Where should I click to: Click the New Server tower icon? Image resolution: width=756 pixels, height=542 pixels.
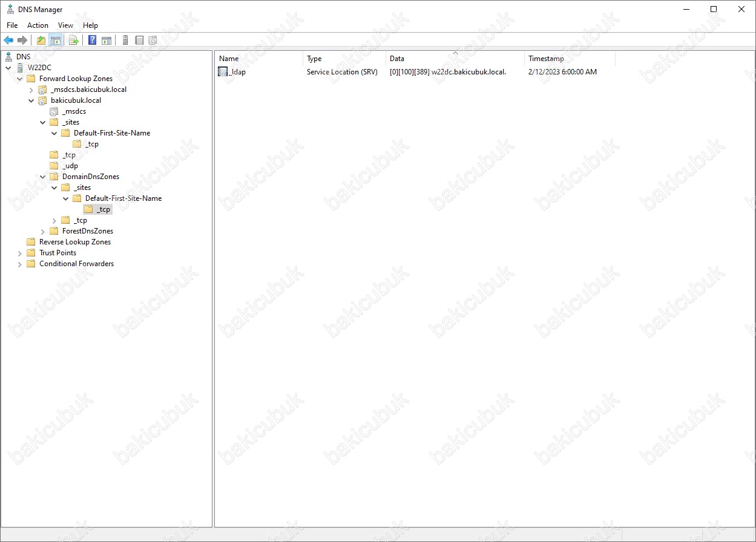coord(125,41)
